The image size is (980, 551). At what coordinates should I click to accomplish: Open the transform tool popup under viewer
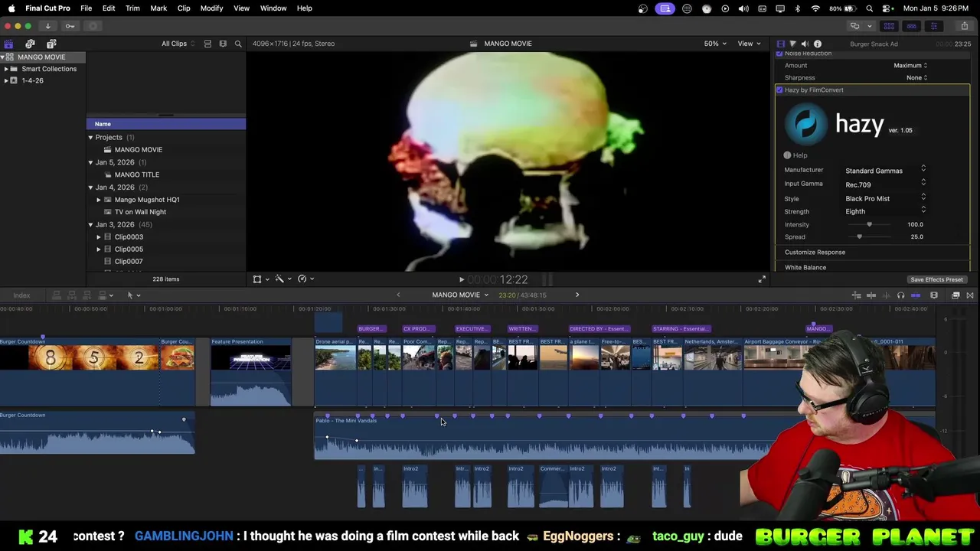click(260, 279)
